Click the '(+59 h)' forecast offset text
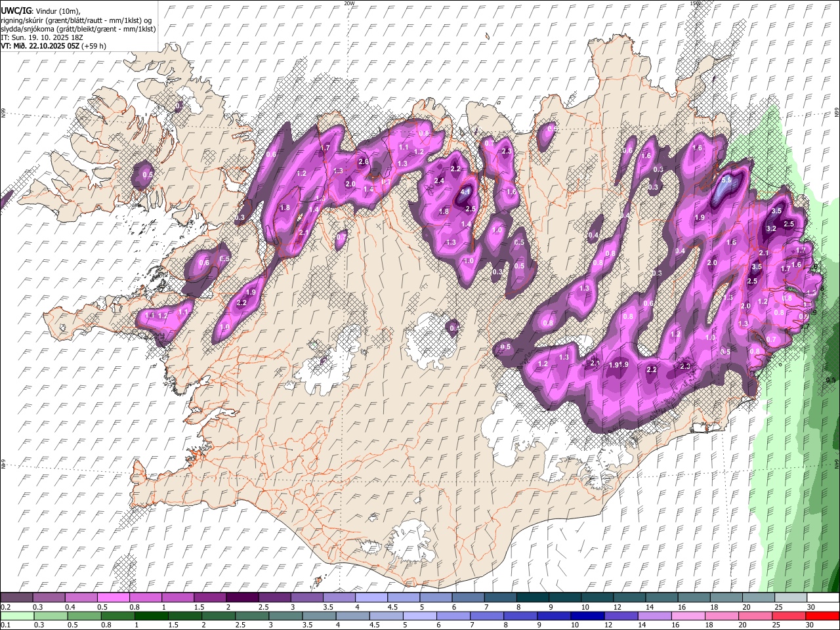The width and height of the screenshot is (840, 630). [94, 46]
